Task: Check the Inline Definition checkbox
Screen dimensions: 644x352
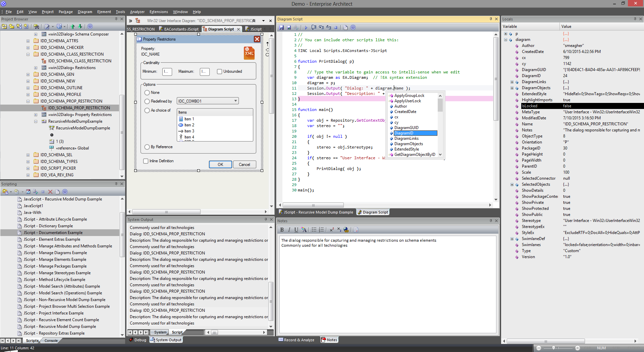Action: coord(146,161)
